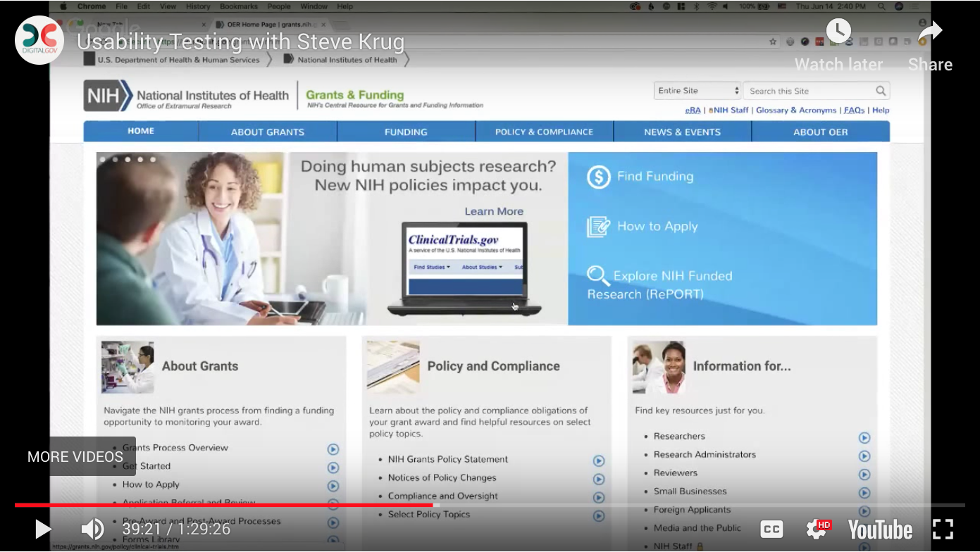This screenshot has width=980, height=552.
Task: Click the DigitalGov channel logo
Action: coord(39,40)
